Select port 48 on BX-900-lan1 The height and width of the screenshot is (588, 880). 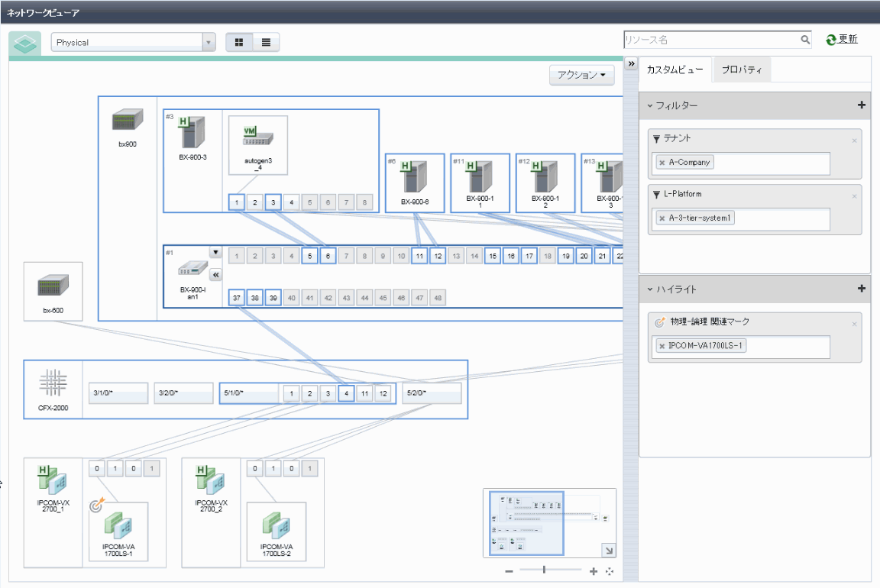point(438,298)
